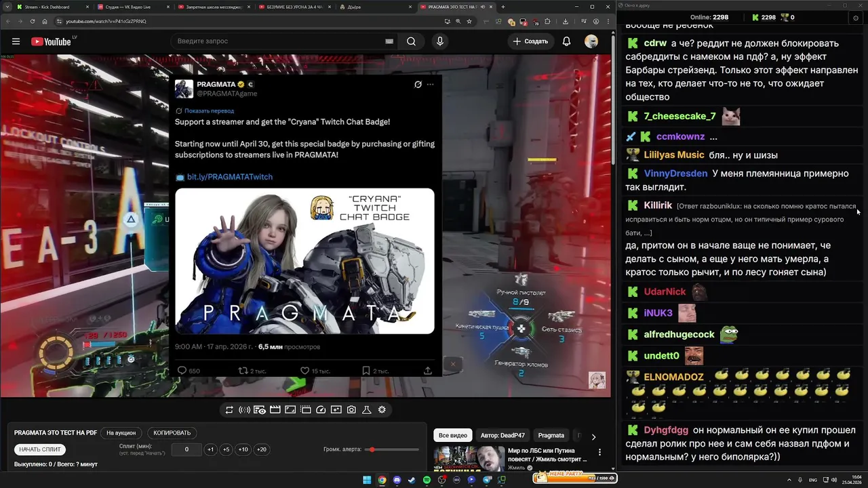The height and width of the screenshot is (488, 868).
Task: Click the split minutes input showing 0
Action: 186,449
